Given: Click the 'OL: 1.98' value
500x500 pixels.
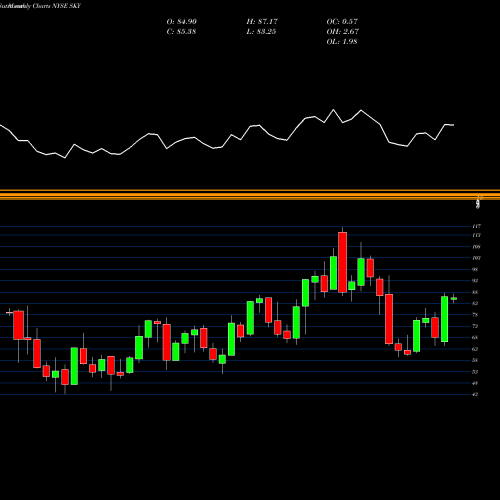Looking at the screenshot, I should point(342,42).
